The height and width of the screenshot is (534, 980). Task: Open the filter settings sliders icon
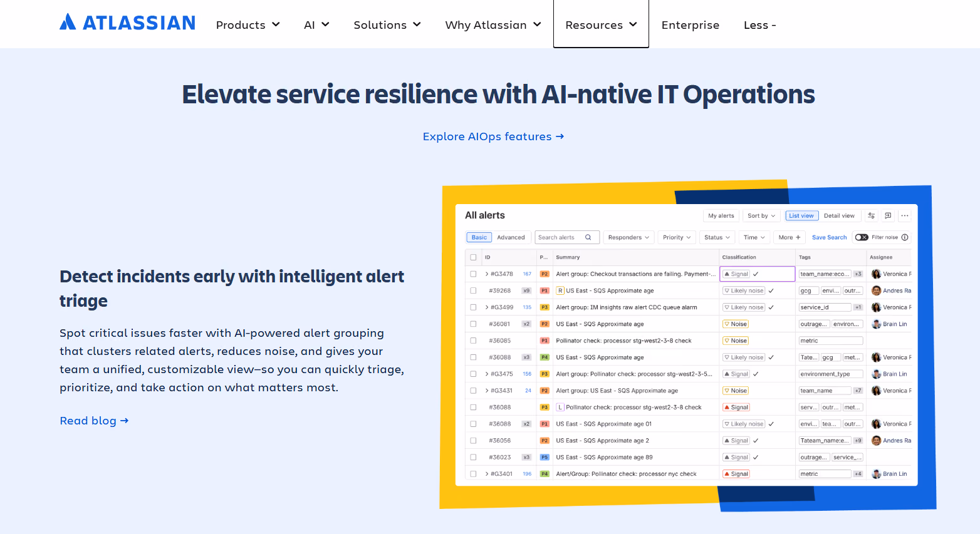coord(871,215)
